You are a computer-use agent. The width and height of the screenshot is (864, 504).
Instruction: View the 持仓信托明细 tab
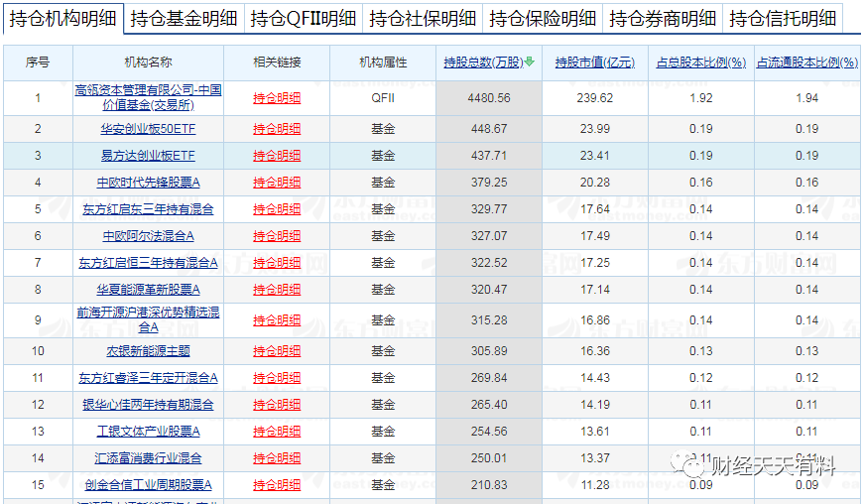point(783,19)
